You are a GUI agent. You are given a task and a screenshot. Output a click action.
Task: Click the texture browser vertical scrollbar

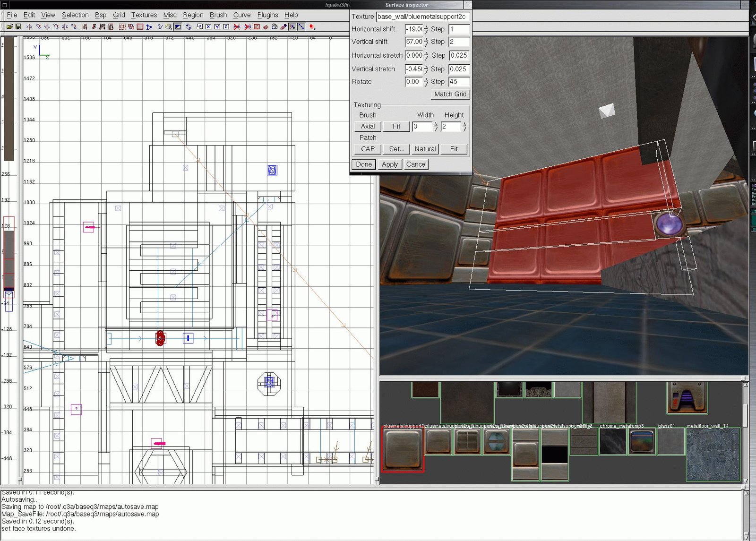(x=746, y=432)
